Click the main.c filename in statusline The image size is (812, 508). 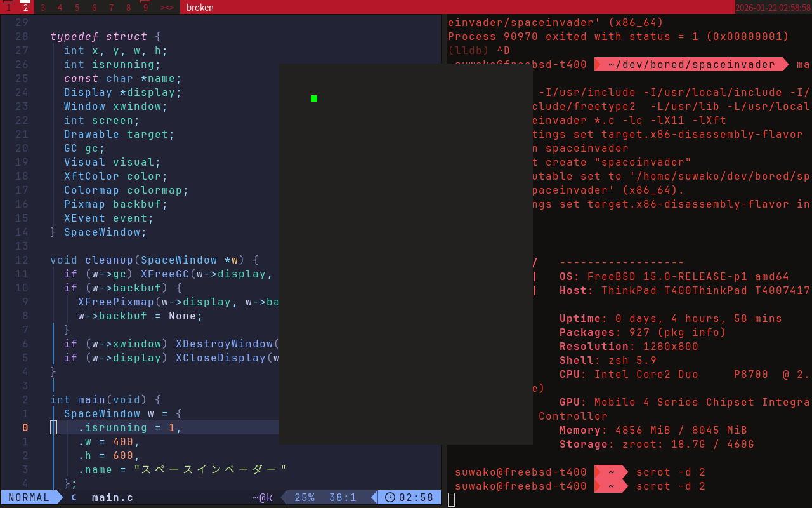(112, 497)
